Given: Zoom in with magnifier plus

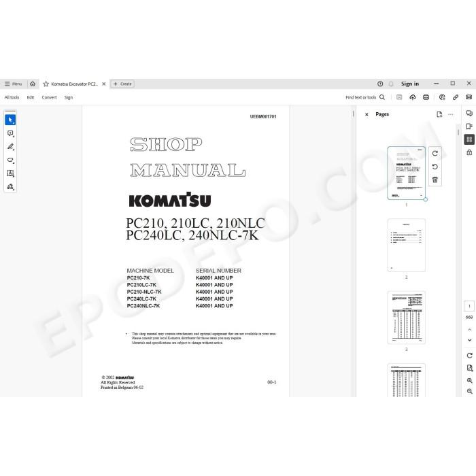Looking at the screenshot, I should (469, 380).
